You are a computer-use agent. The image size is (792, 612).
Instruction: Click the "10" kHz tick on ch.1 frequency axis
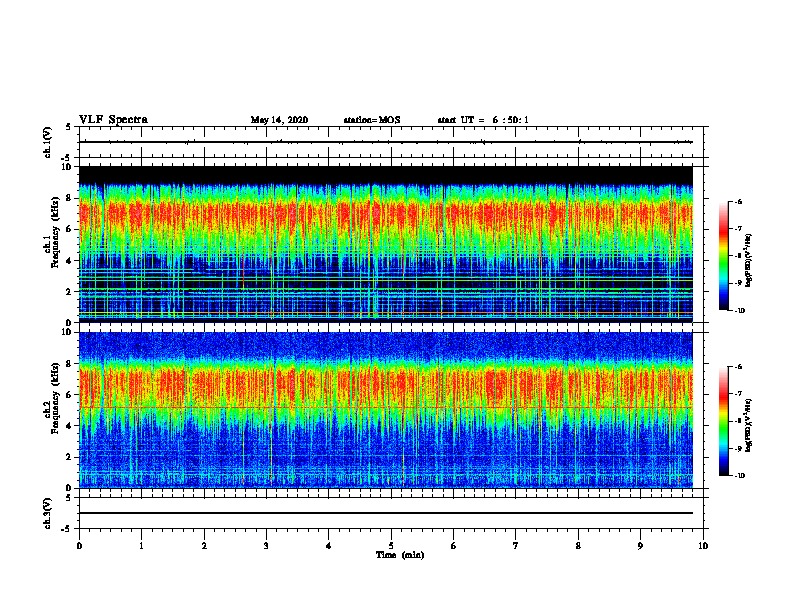click(x=66, y=167)
